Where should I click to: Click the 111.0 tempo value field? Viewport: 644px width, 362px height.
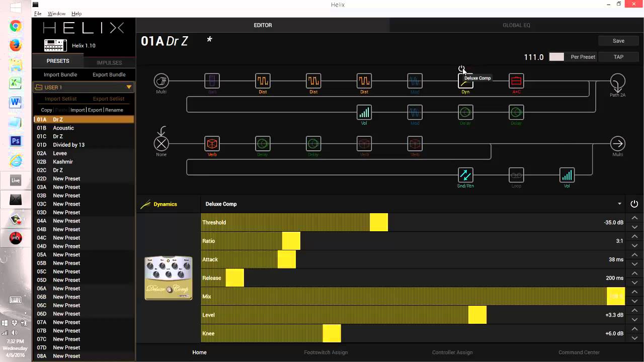tap(534, 57)
